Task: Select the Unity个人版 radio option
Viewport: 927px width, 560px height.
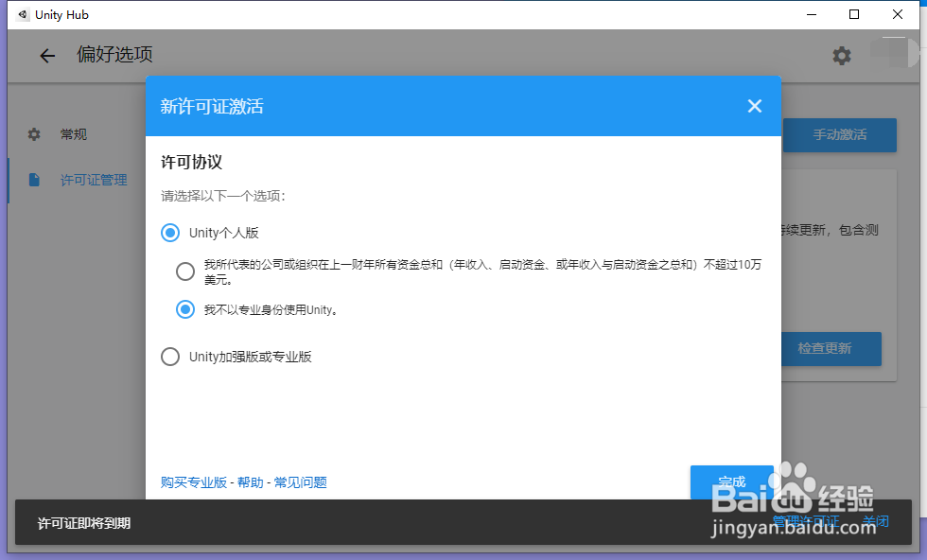Action: pos(170,233)
